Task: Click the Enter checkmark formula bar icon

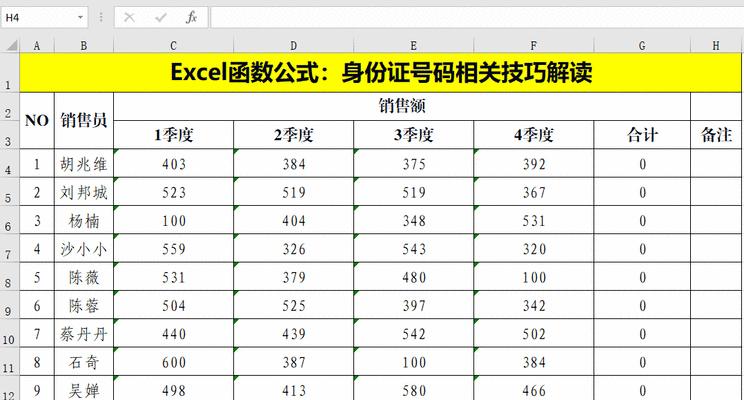Action: pyautogui.click(x=161, y=18)
